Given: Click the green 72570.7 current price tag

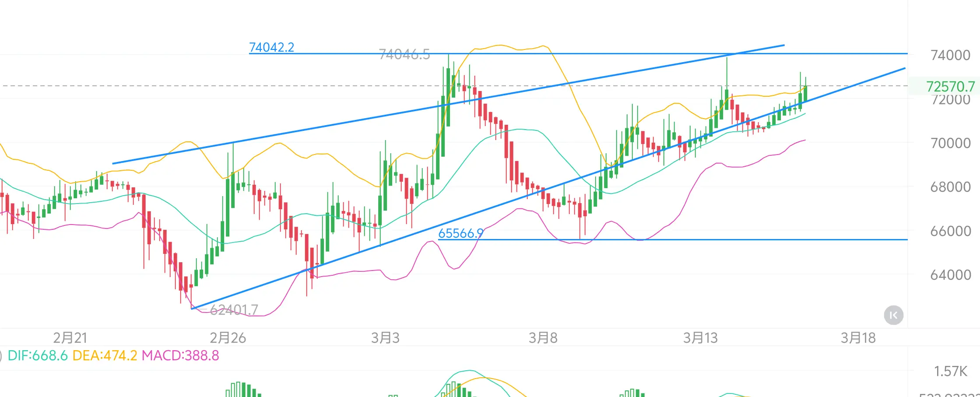Looking at the screenshot, I should coord(950,86).
